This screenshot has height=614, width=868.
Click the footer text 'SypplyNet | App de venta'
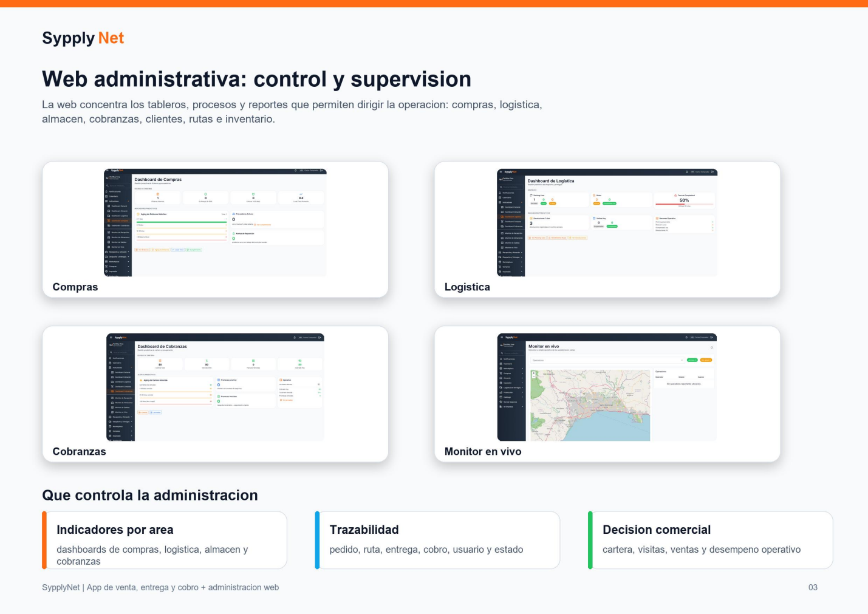pyautogui.click(x=160, y=588)
